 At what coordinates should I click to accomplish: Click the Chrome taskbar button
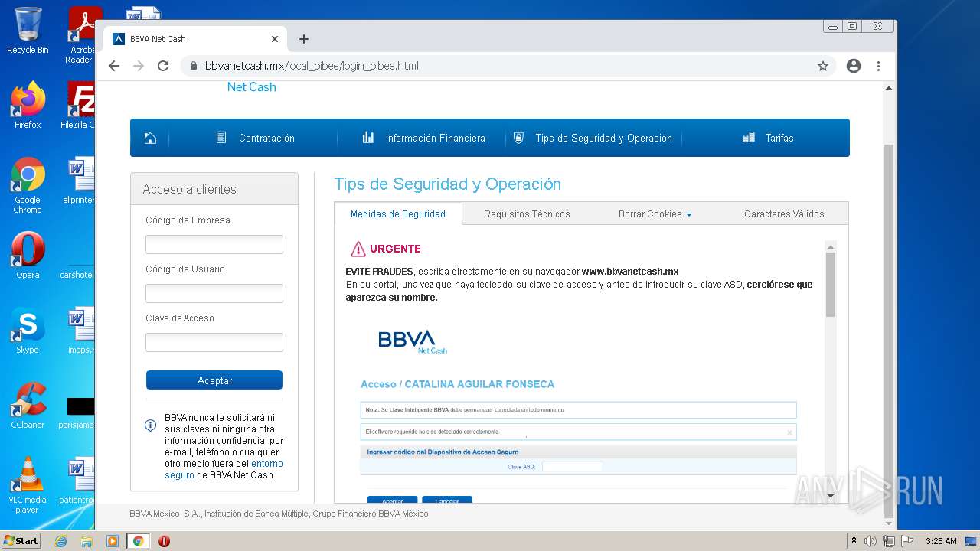pyautogui.click(x=138, y=541)
